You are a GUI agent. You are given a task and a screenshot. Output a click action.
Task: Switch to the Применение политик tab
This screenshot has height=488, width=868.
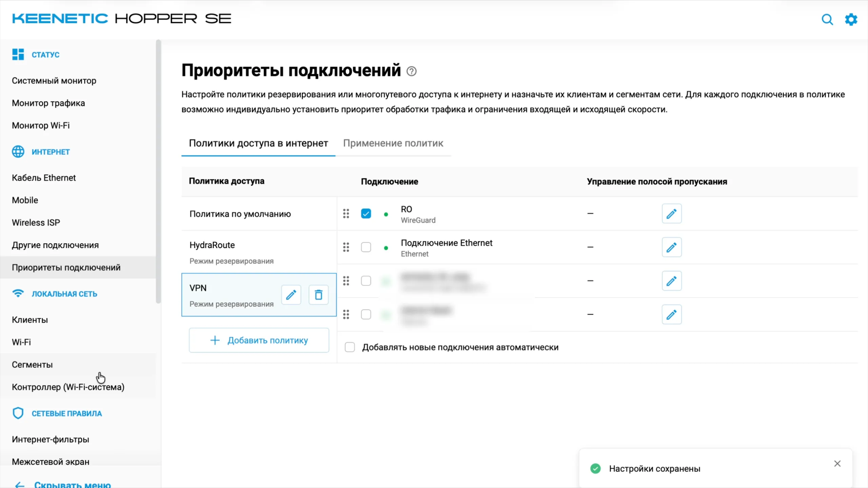[x=393, y=143]
